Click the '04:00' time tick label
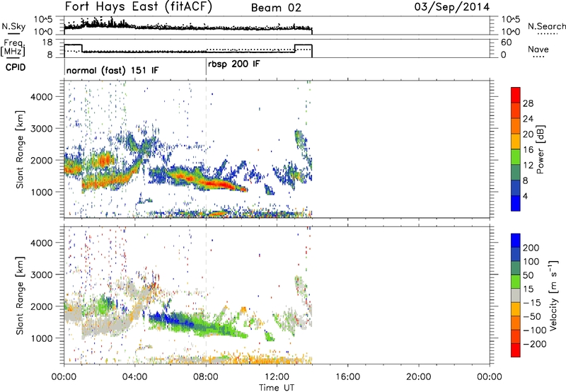 (135, 377)
